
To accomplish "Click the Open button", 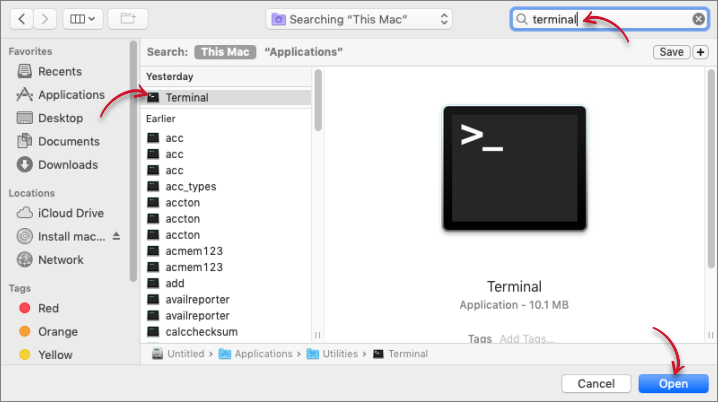I will coord(674,384).
